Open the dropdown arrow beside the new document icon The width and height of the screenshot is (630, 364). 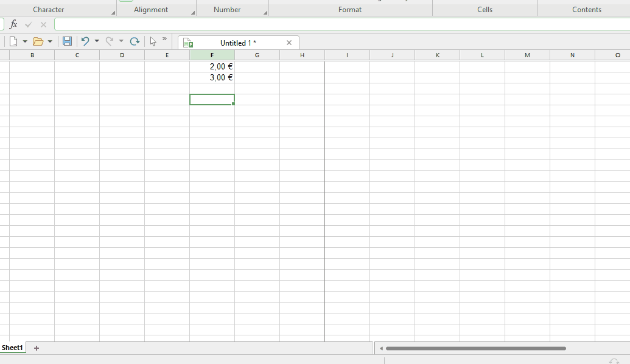(25, 41)
